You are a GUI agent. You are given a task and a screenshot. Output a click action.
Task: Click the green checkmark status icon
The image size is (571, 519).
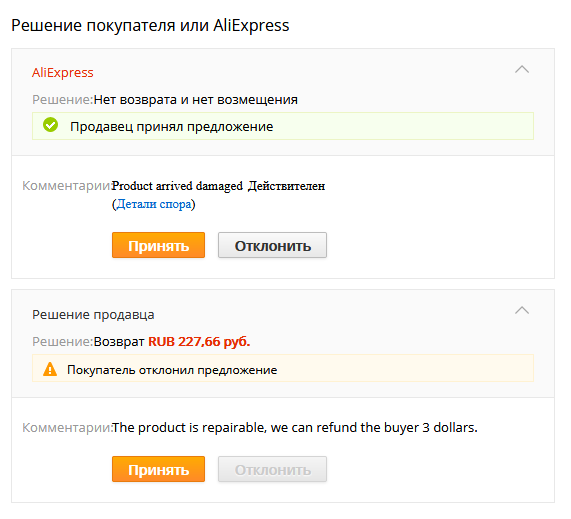point(50,125)
